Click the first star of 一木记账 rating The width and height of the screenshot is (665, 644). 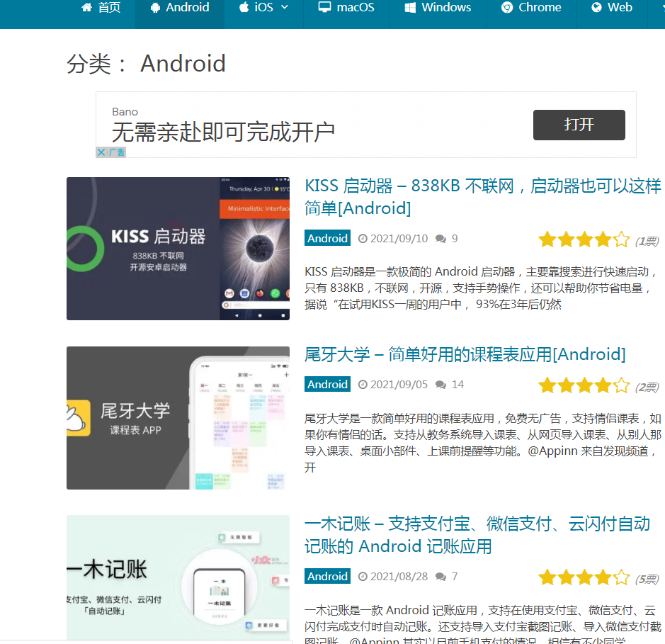[547, 577]
